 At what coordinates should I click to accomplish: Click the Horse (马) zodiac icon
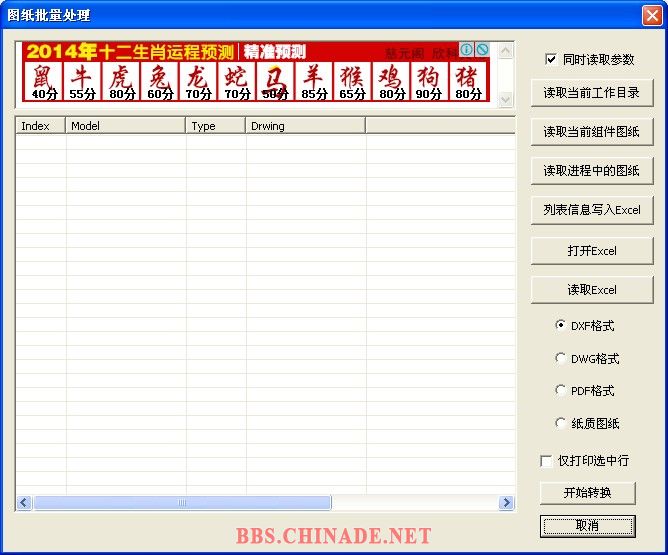274,80
